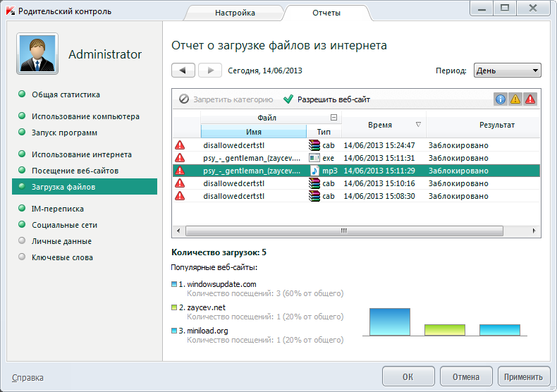The image size is (557, 392).
Task: Click the Administrator avatar picture
Action: click(37, 54)
